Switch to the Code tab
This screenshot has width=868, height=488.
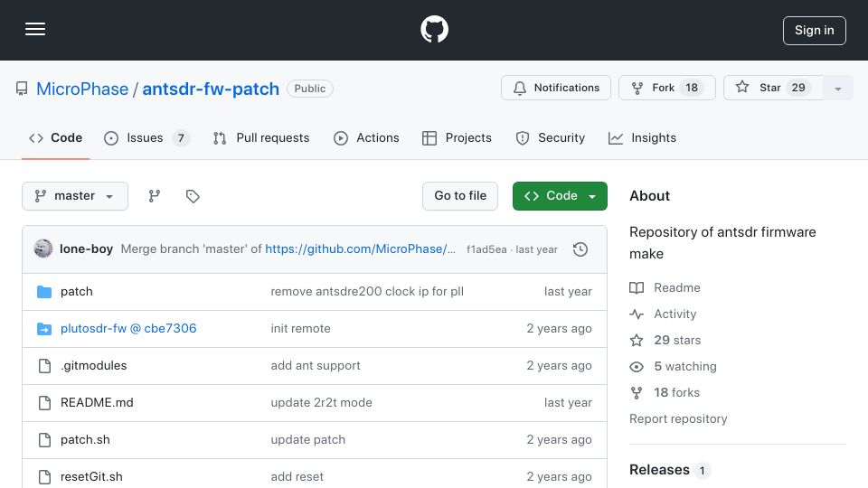point(55,137)
